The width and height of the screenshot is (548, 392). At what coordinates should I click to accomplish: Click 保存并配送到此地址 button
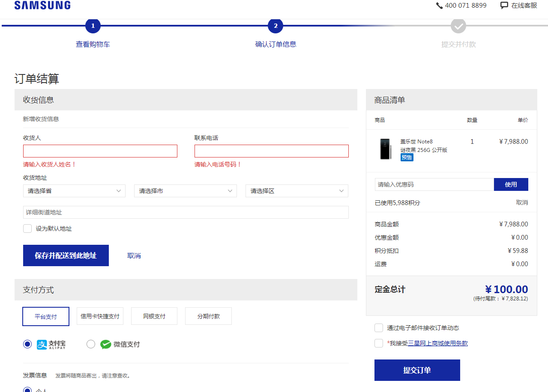(x=66, y=255)
